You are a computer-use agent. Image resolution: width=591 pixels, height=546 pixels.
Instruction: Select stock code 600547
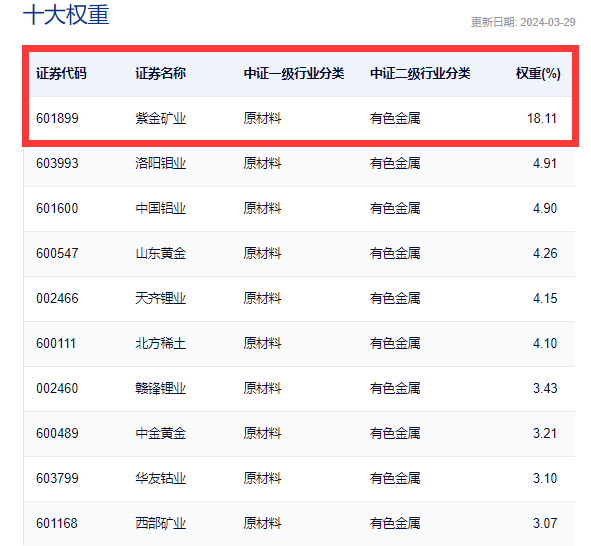[x=57, y=253]
